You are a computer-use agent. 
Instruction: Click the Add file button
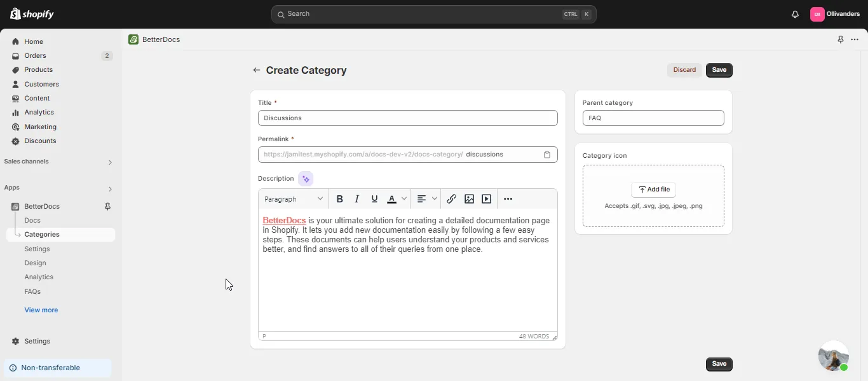click(653, 190)
